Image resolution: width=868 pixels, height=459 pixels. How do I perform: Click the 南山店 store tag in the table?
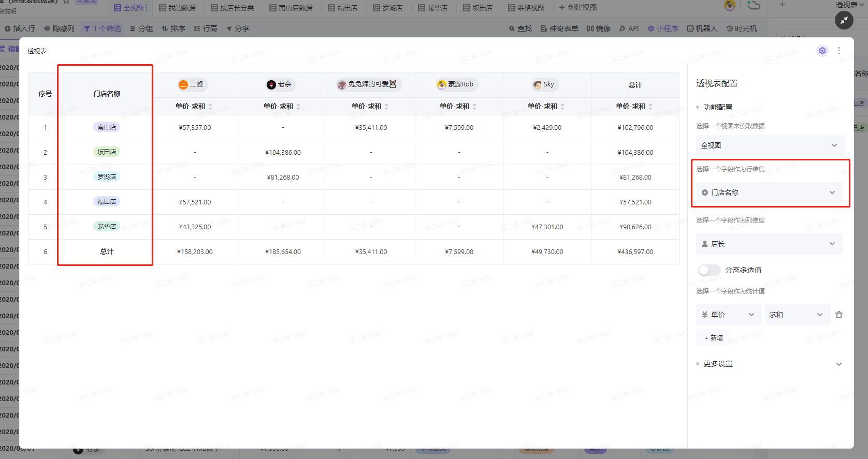[x=107, y=127]
